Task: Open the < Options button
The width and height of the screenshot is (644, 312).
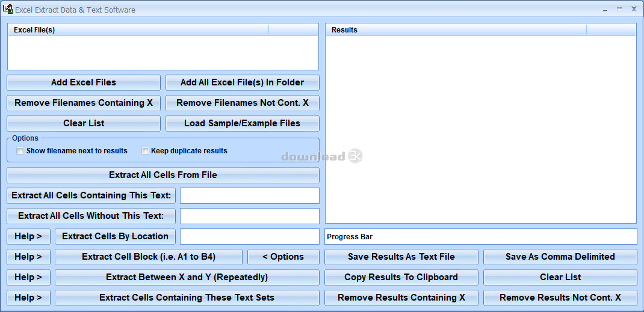Action: pos(283,257)
